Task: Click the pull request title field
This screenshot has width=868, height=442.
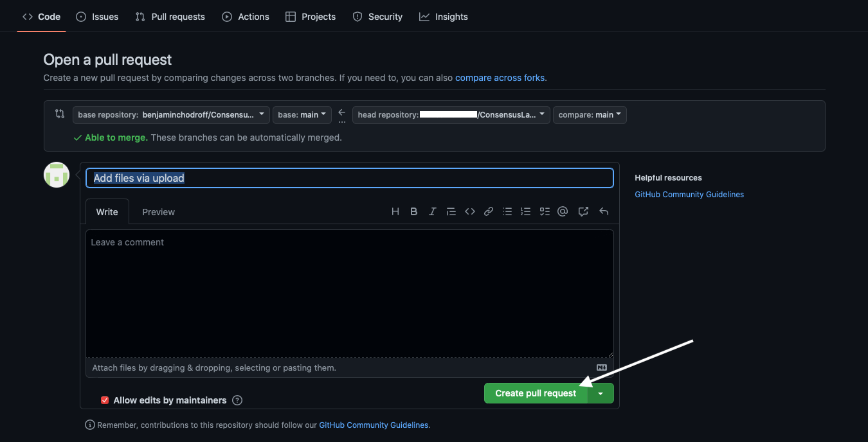Action: [350, 178]
